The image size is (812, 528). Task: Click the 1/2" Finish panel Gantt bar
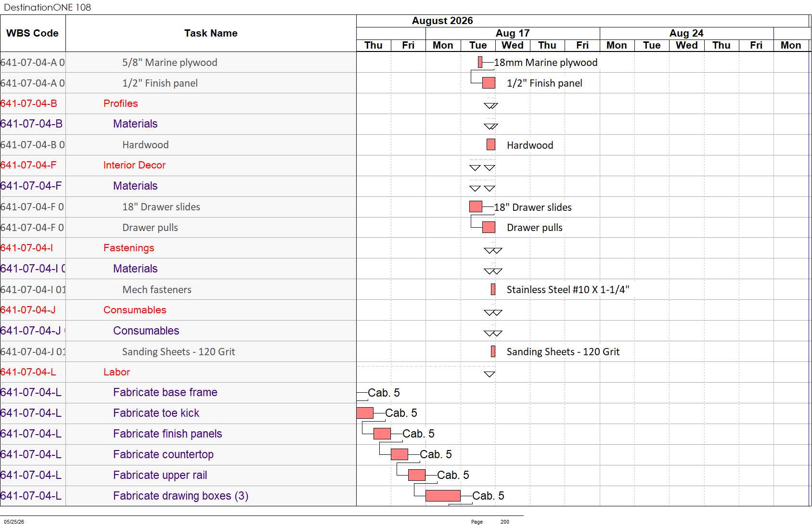click(x=489, y=83)
